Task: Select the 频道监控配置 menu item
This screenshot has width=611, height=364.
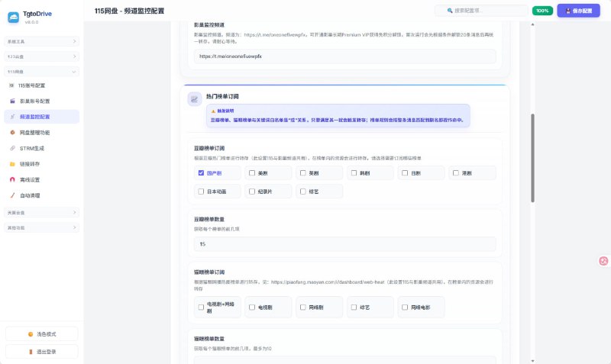Action: (x=42, y=117)
